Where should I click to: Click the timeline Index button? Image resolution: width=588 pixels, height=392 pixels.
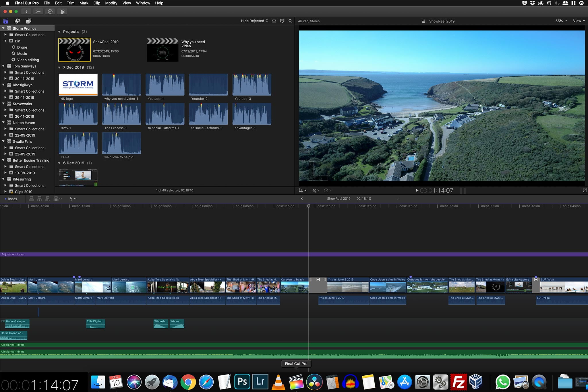coord(11,199)
